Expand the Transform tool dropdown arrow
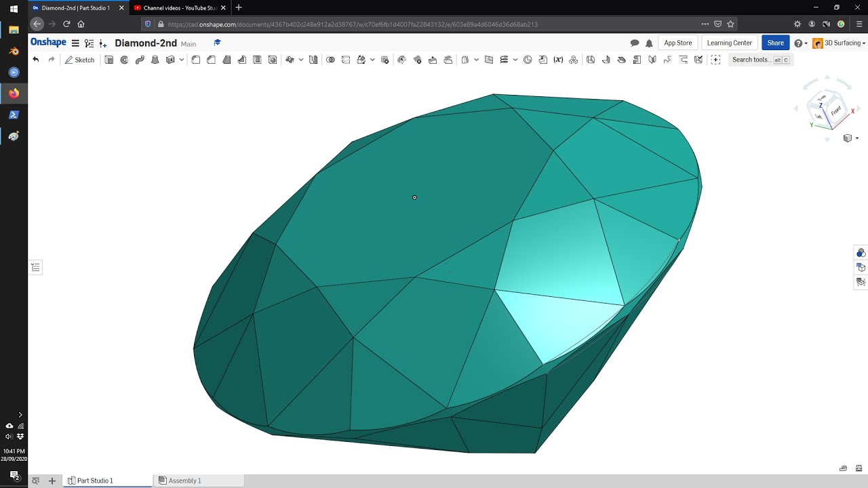This screenshot has height=488, width=868. click(372, 60)
